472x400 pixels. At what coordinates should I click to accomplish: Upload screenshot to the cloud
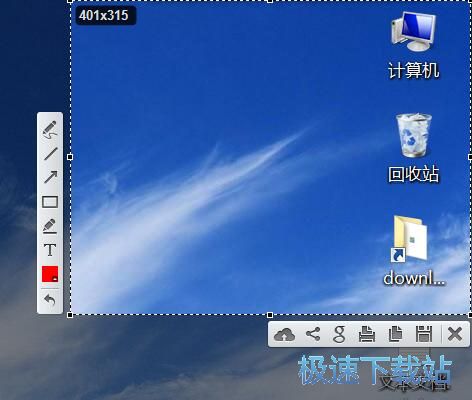(x=284, y=334)
